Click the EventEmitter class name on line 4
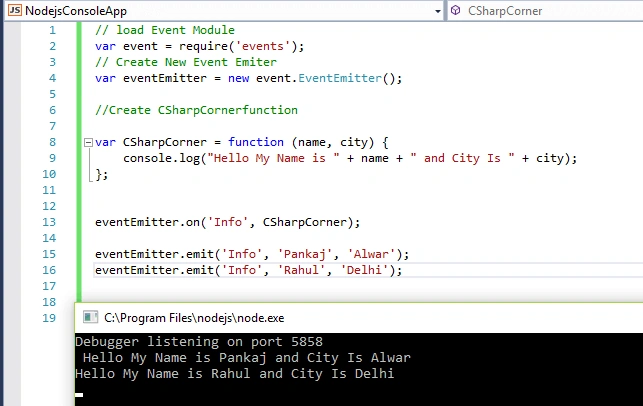Image resolution: width=643 pixels, height=406 pixels. tap(340, 78)
